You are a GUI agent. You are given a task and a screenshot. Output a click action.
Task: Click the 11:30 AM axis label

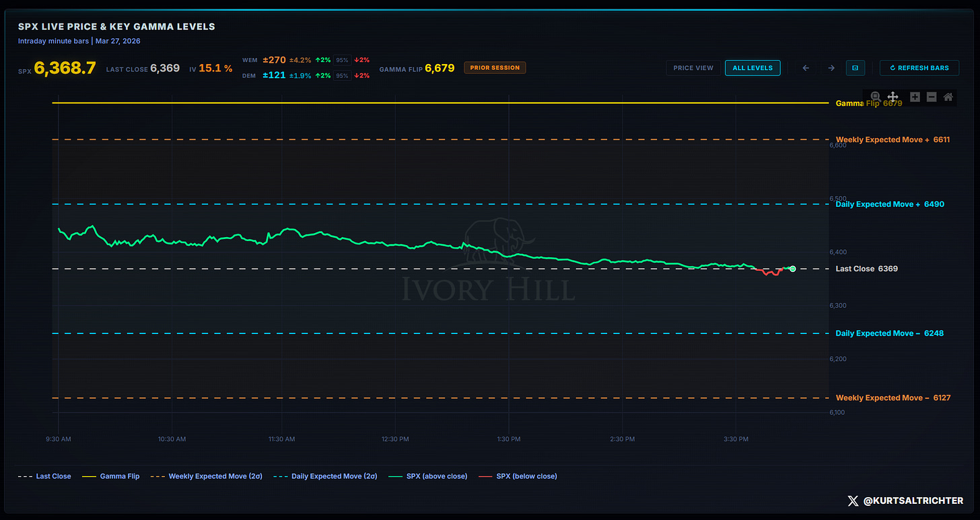[281, 439]
